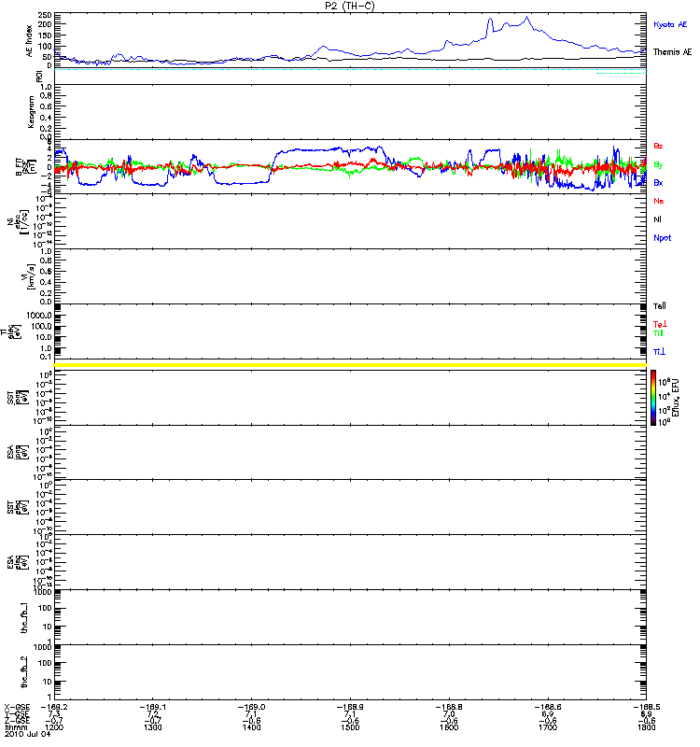Select the black "Themis AE" legend label

[672, 52]
